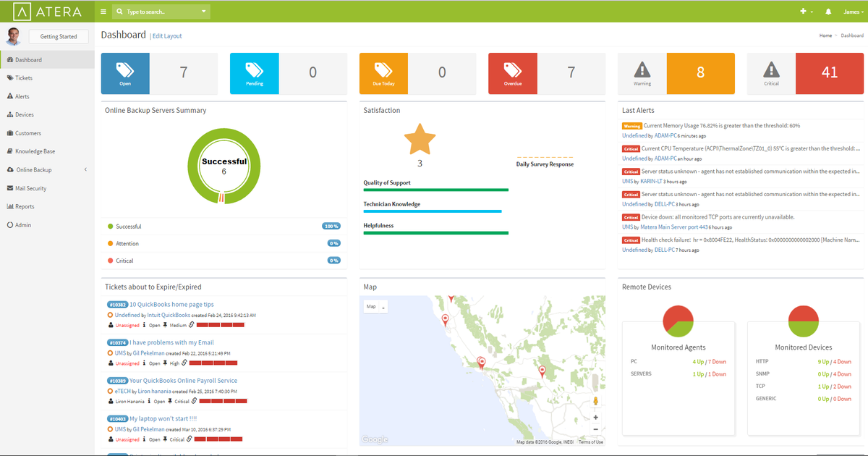Collapse the Online Backup submenu chevron
This screenshot has width=868, height=456.
click(x=85, y=169)
